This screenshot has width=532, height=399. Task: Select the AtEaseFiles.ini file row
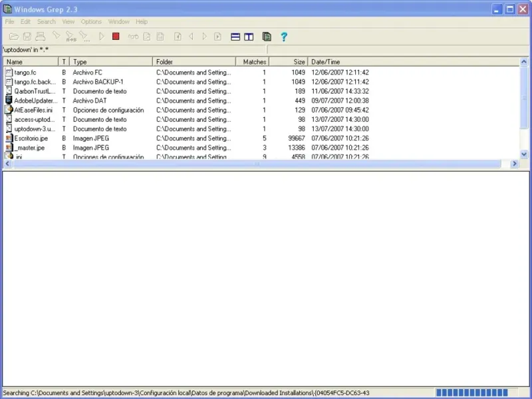pos(261,110)
